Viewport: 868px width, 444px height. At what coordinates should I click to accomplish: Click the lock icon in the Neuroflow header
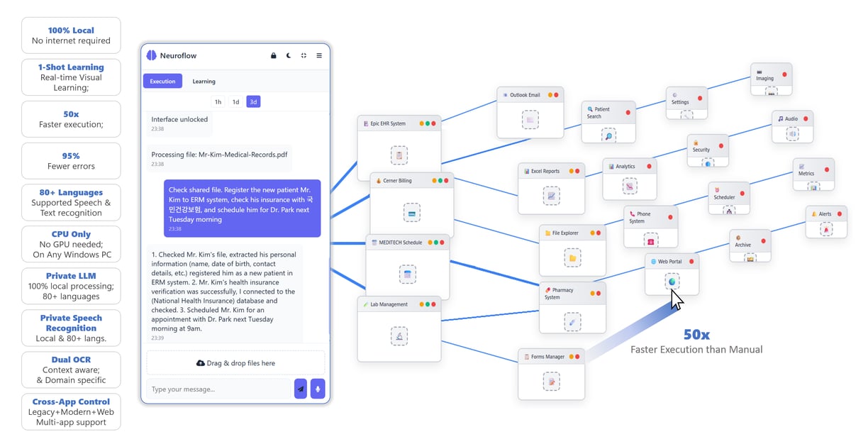[x=274, y=55]
